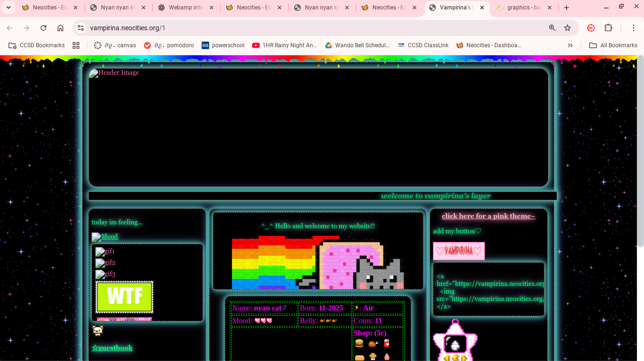
Task: Reload the page with refresh icon
Action: point(43,28)
